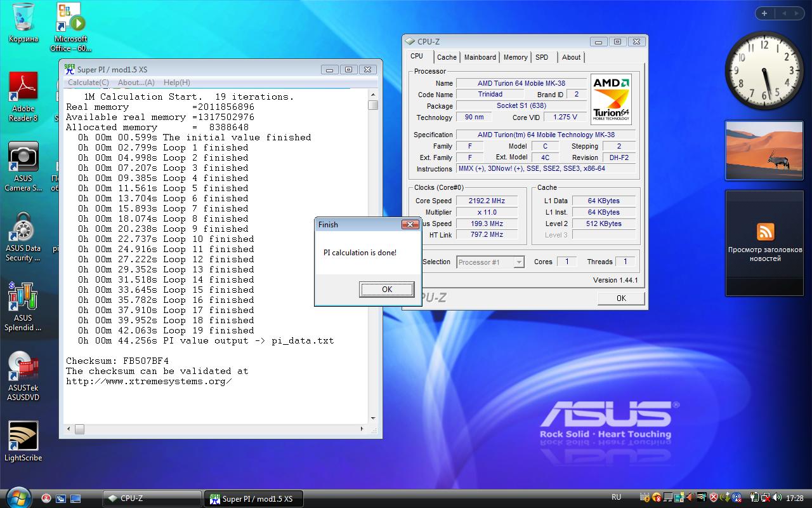
Task: Click the volume speaker tray icon
Action: (776, 497)
